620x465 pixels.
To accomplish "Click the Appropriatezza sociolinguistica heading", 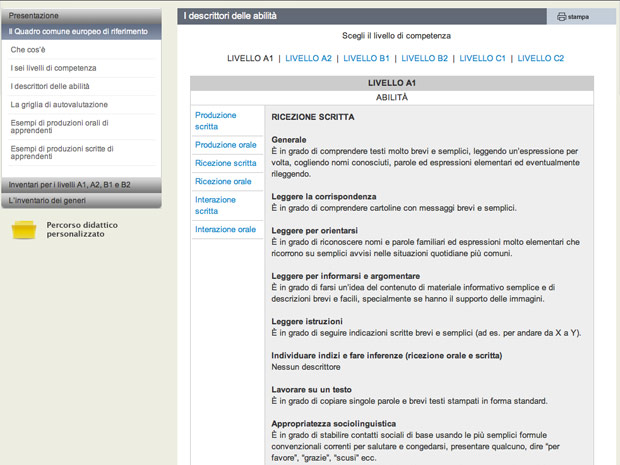I will (333, 423).
